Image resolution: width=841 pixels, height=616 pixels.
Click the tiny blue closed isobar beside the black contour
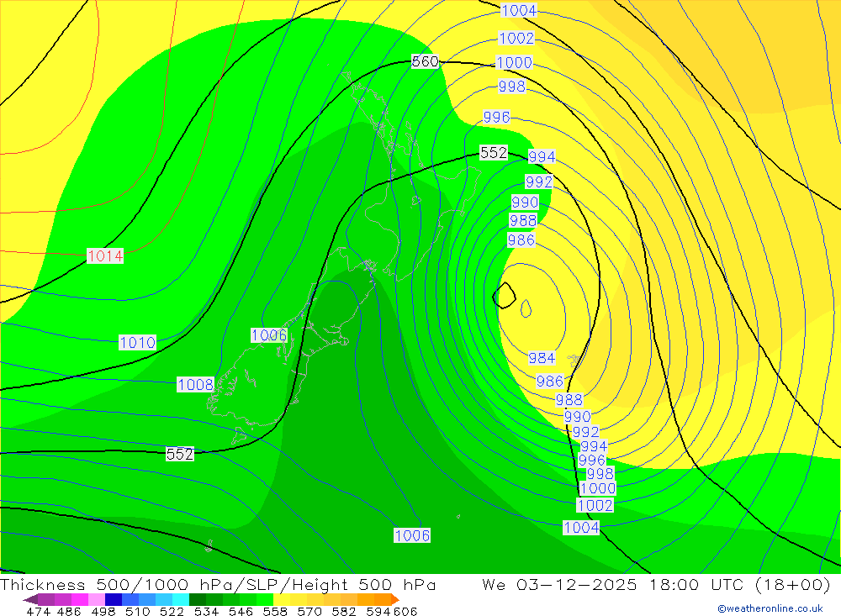pyautogui.click(x=526, y=308)
